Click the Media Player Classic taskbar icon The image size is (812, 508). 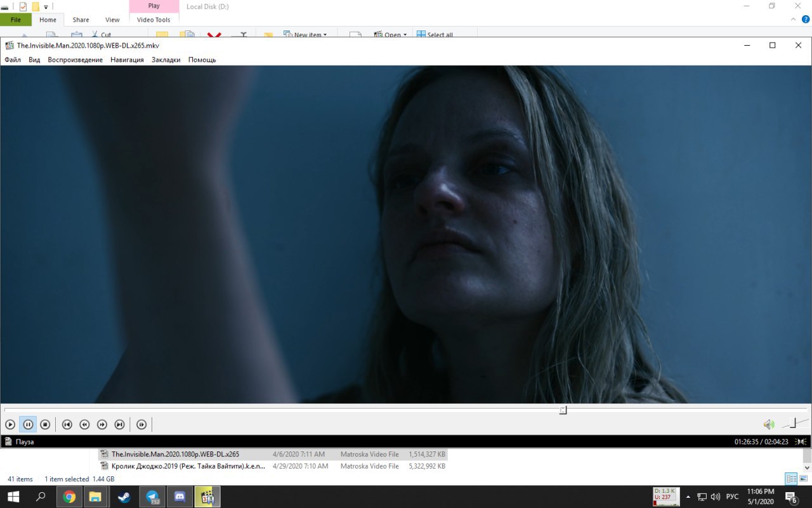pos(207,497)
